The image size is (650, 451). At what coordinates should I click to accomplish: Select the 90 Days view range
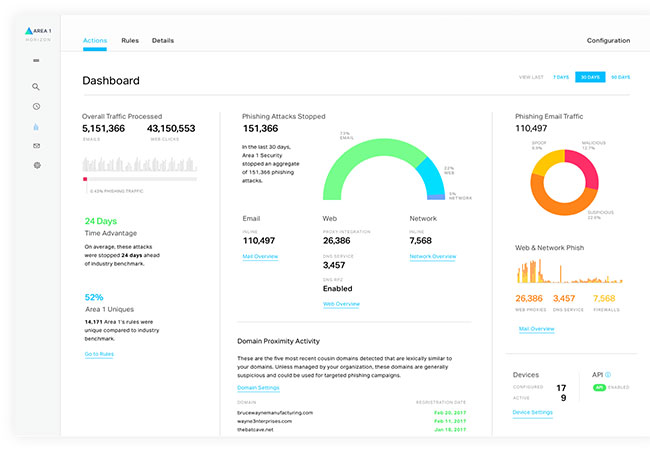click(x=620, y=77)
